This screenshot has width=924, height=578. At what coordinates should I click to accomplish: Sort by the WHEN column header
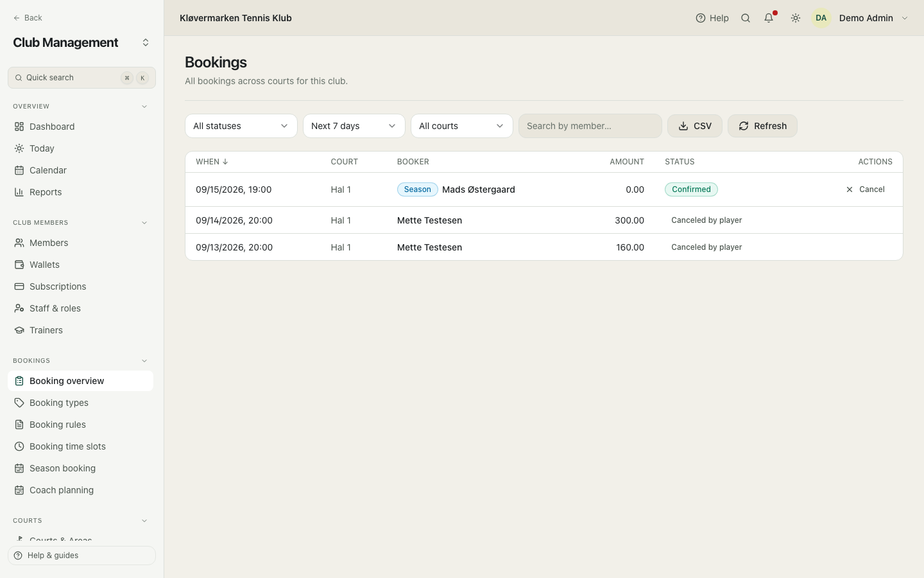212,162
